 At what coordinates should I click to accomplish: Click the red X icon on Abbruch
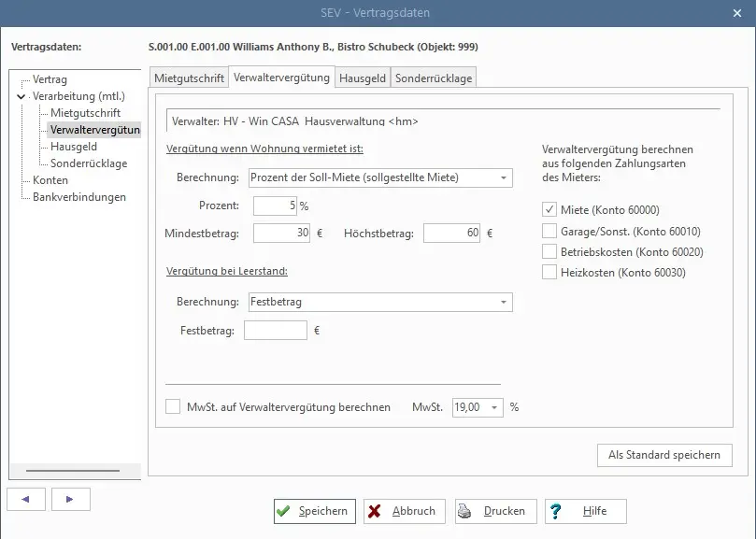374,511
